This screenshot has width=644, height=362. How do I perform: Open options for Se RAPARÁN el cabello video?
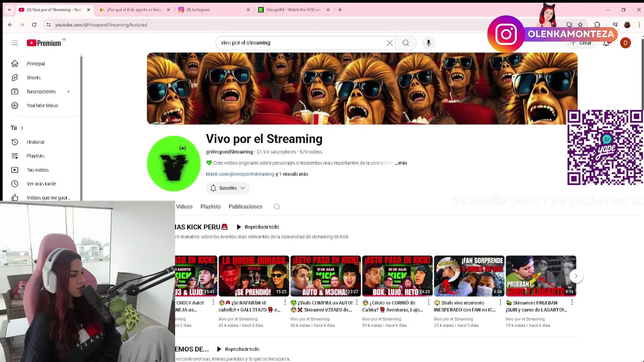click(x=285, y=303)
